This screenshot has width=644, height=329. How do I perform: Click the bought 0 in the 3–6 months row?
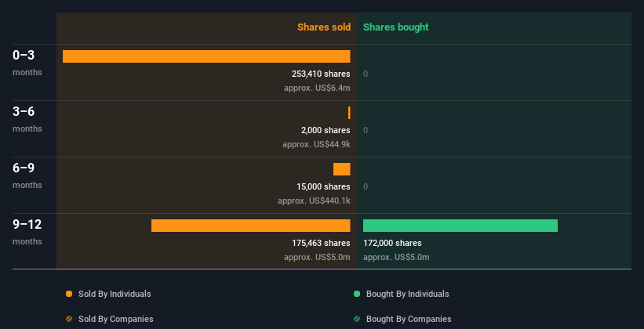366,130
